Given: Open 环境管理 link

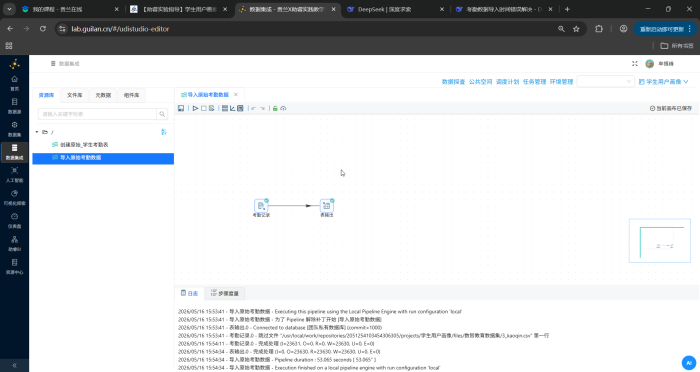Looking at the screenshot, I should tap(561, 82).
